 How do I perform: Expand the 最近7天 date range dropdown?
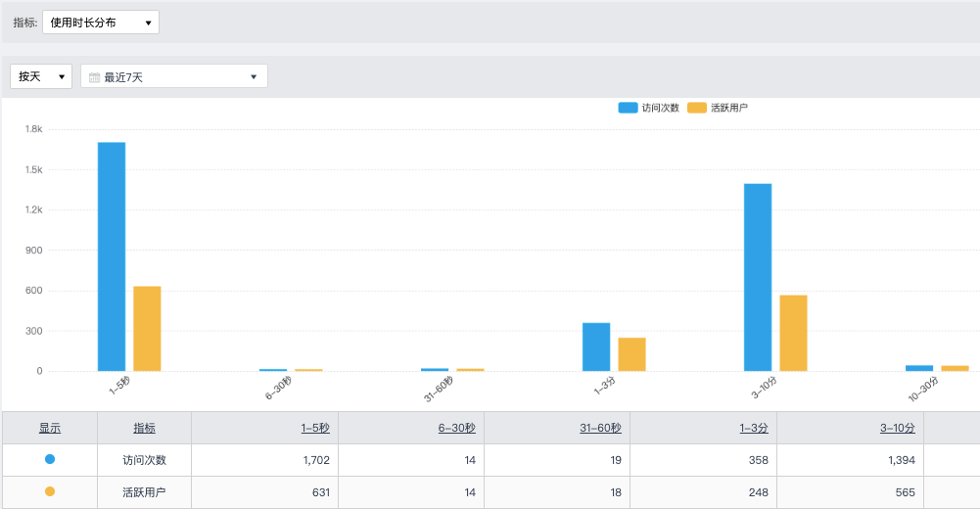point(174,76)
